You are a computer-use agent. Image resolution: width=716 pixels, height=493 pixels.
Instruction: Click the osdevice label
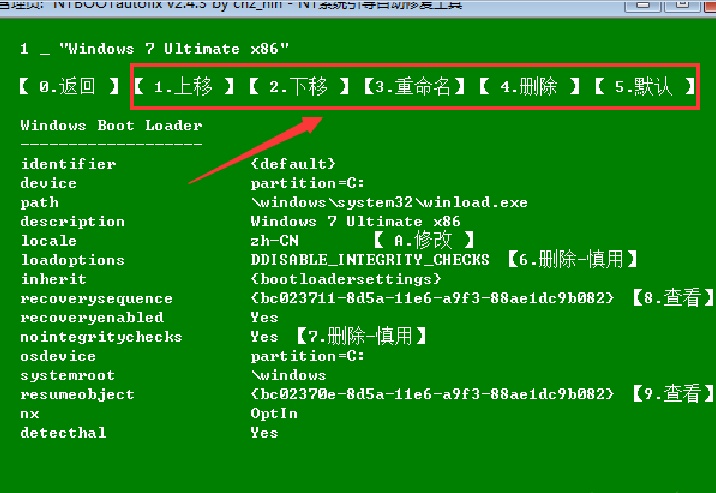pos(58,356)
